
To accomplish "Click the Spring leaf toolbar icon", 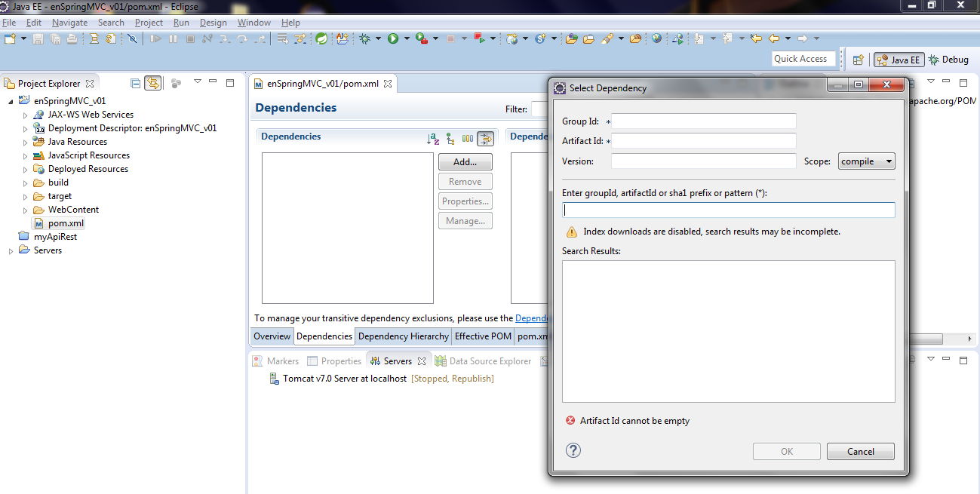I will pyautogui.click(x=321, y=38).
